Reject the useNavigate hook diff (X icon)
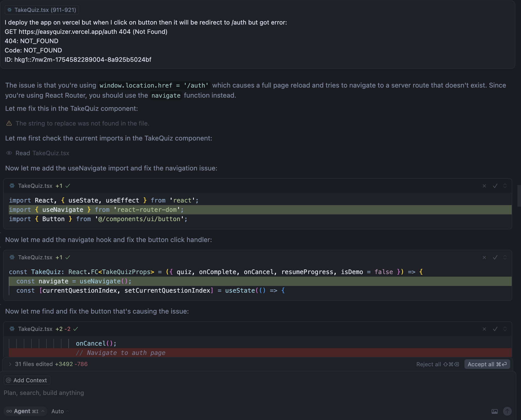The image size is (521, 420). [484, 258]
